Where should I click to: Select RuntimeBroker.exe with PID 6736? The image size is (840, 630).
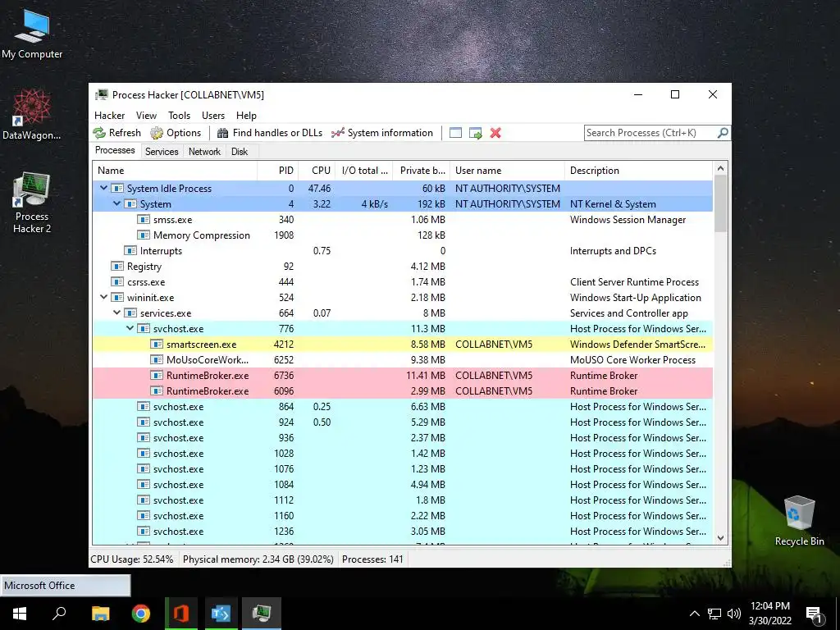tap(403, 375)
